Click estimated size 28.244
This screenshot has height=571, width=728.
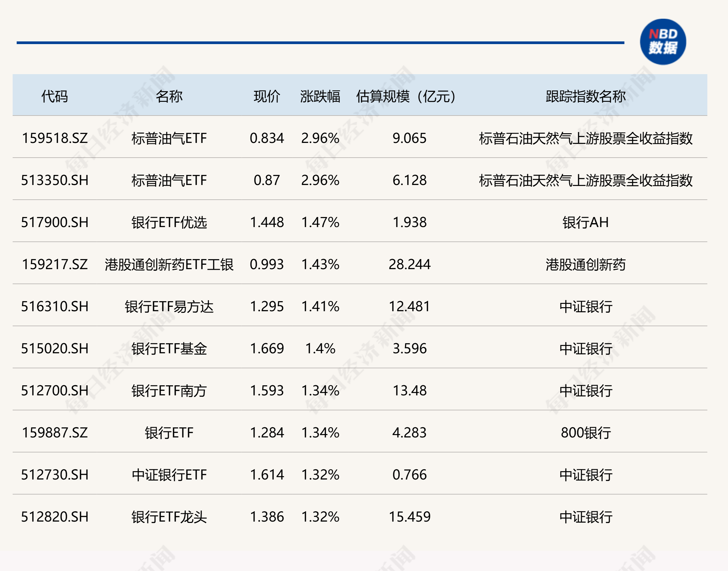tap(409, 264)
